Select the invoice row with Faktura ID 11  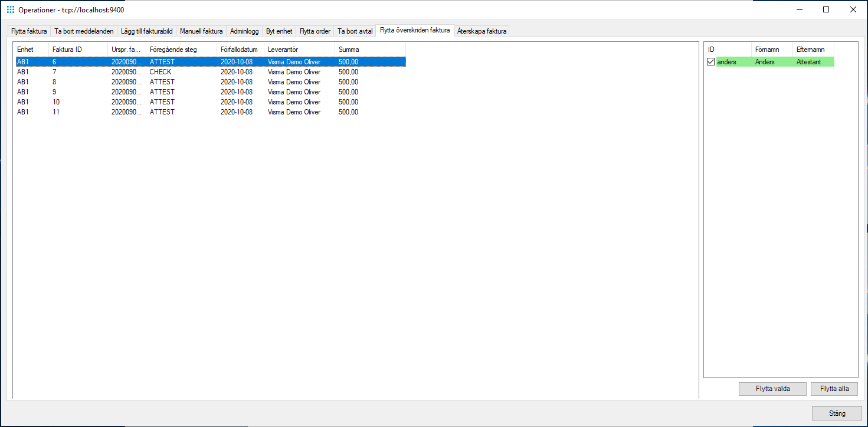pyautogui.click(x=177, y=111)
